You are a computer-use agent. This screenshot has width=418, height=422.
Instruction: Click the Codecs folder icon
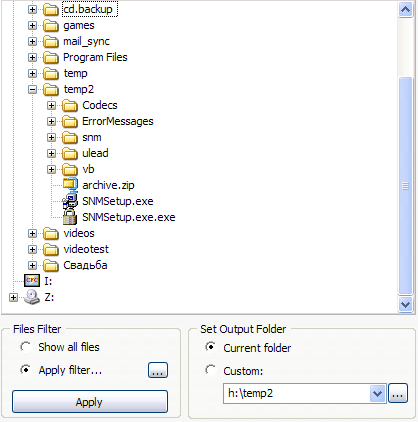[70, 105]
